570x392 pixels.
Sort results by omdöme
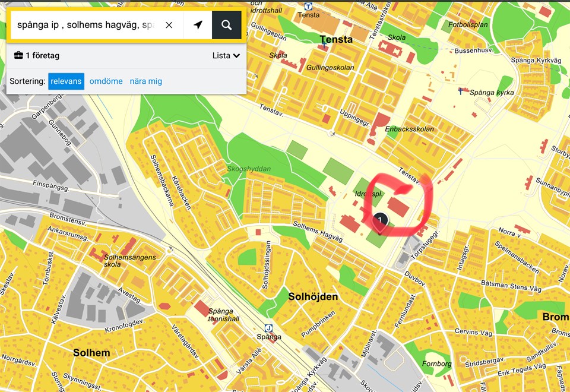click(x=106, y=81)
